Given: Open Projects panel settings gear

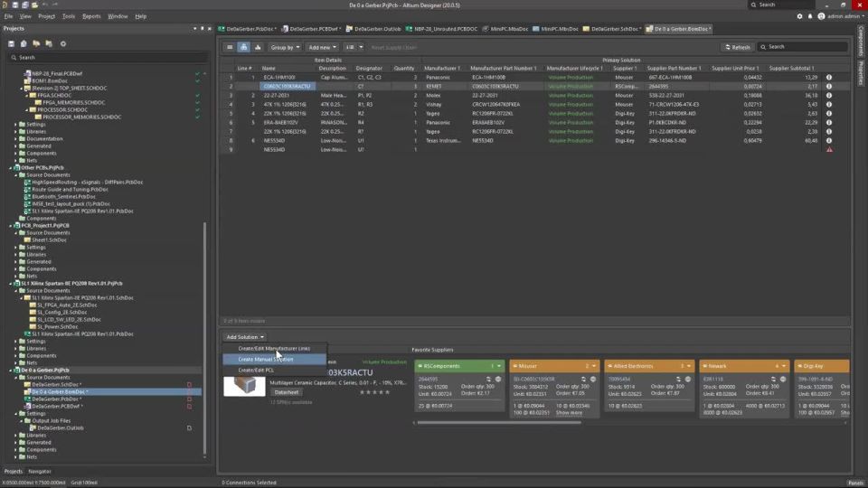Looking at the screenshot, I should [x=63, y=43].
